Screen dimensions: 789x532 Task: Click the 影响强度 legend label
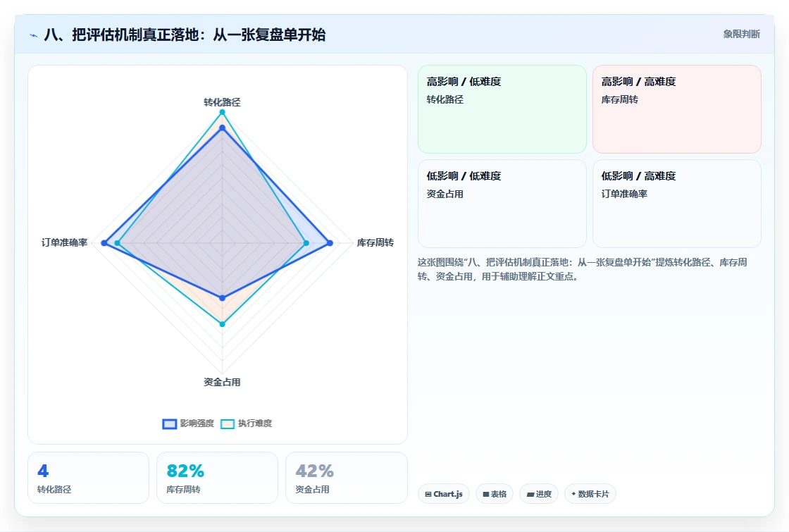(x=197, y=423)
